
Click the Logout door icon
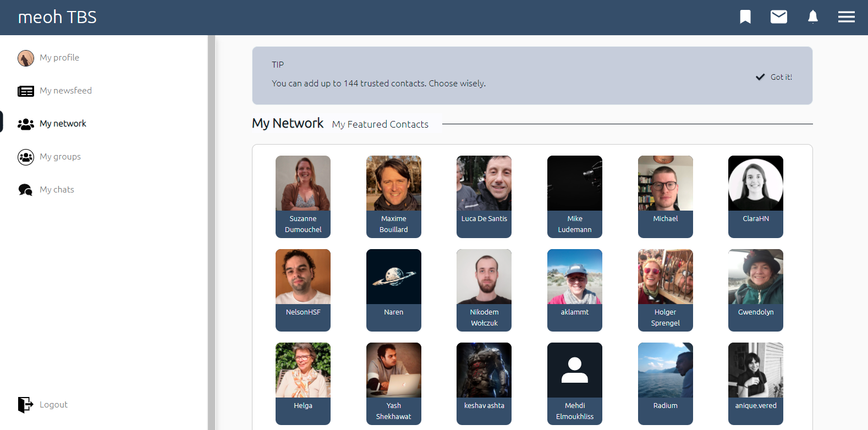pyautogui.click(x=25, y=405)
